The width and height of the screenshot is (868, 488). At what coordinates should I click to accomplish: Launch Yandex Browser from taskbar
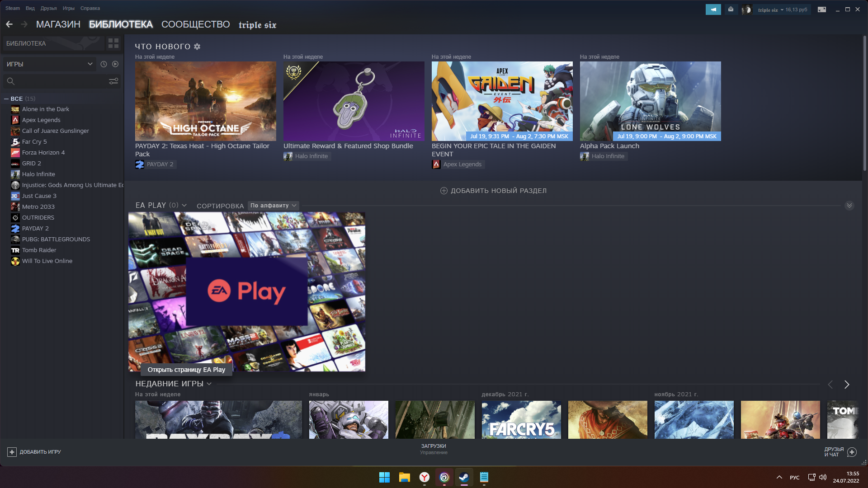424,477
